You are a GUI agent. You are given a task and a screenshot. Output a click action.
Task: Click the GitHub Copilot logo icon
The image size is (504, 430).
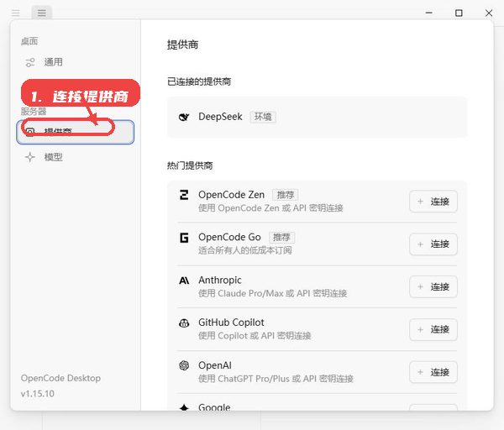pyautogui.click(x=184, y=323)
